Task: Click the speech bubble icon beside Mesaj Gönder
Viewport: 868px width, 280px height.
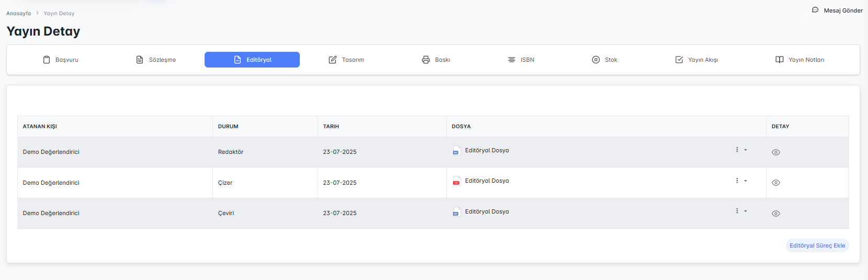Action: point(815,10)
